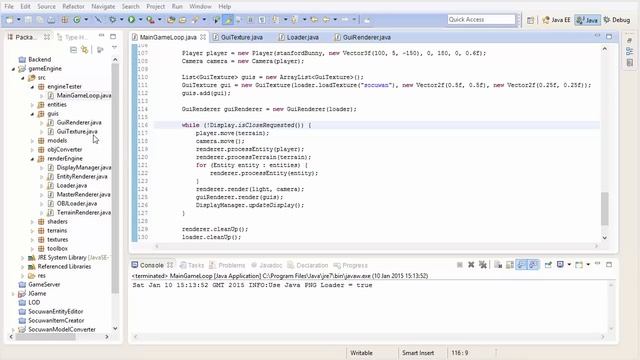
Task: Open the Debug button dropdown arrow
Action: click(121, 20)
